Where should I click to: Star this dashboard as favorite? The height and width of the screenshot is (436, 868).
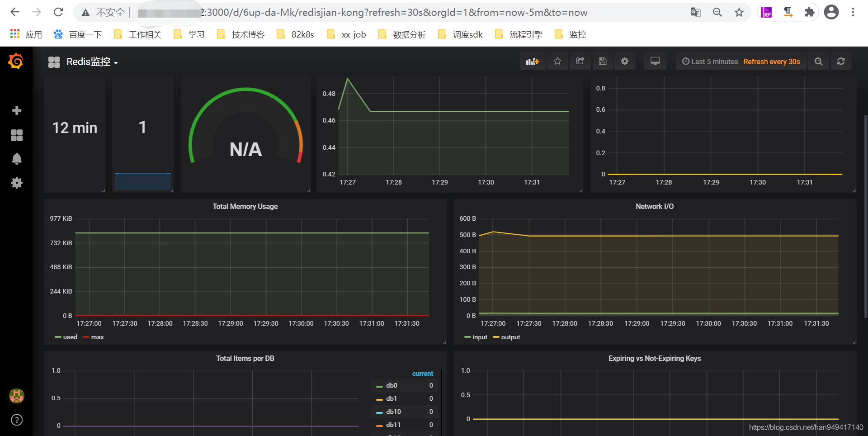click(557, 62)
